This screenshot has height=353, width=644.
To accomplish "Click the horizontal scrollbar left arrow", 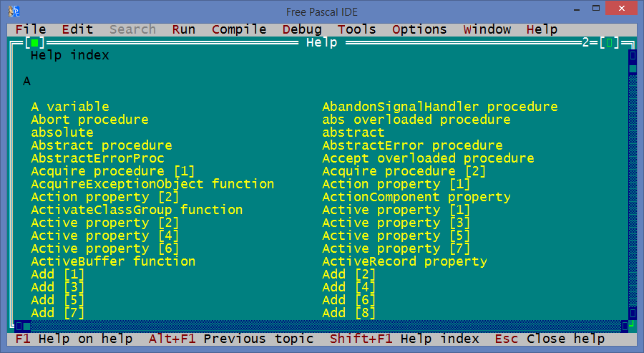I will click(x=19, y=327).
